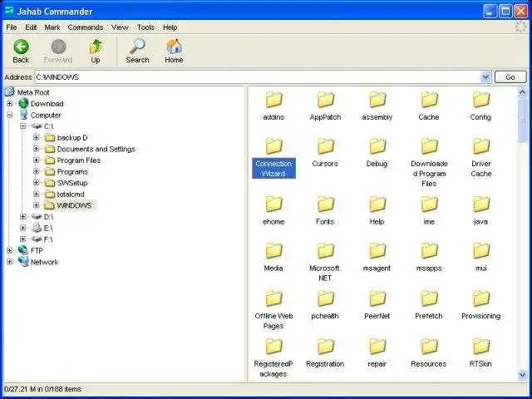This screenshot has width=532, height=399.
Task: Open the Commands menu
Action: click(x=86, y=27)
